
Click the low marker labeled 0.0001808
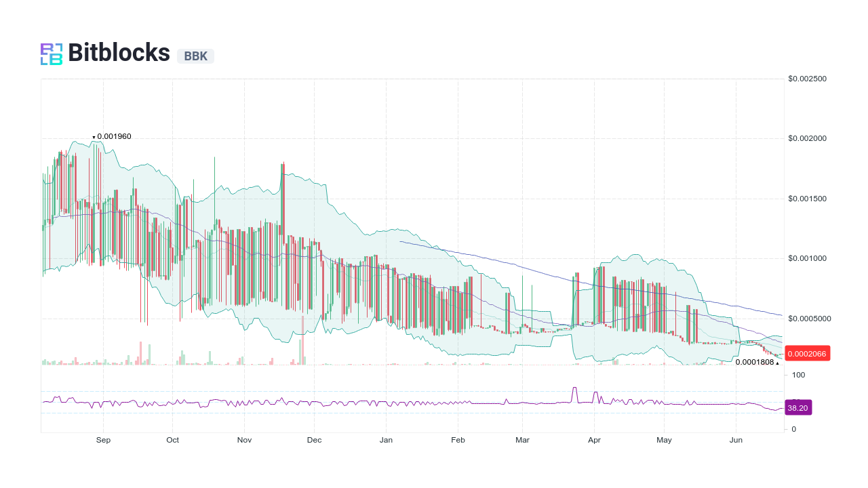pyautogui.click(x=755, y=363)
